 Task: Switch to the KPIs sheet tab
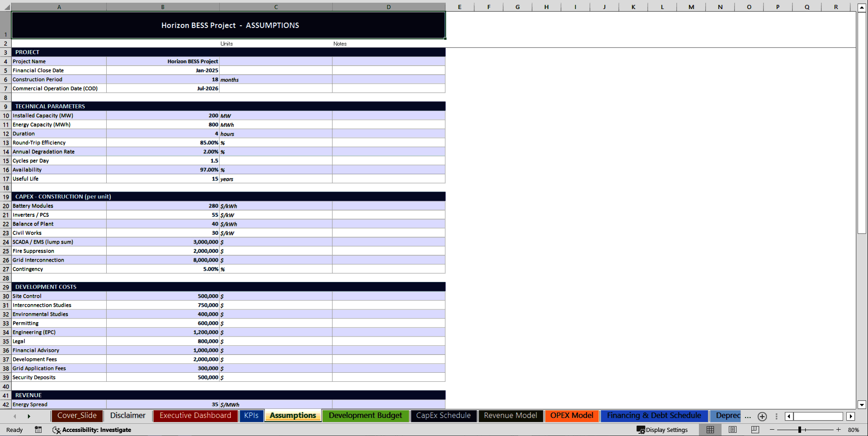(x=251, y=416)
